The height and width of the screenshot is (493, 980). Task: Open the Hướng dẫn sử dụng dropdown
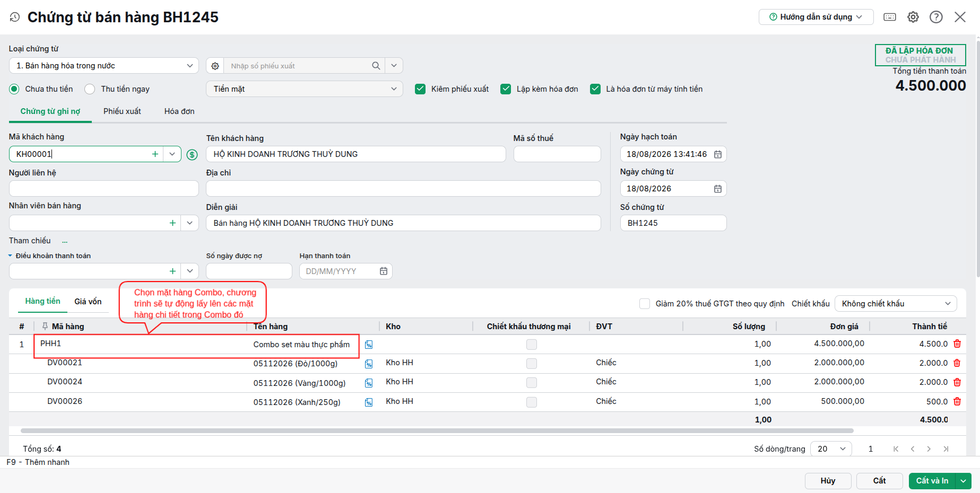coord(816,17)
